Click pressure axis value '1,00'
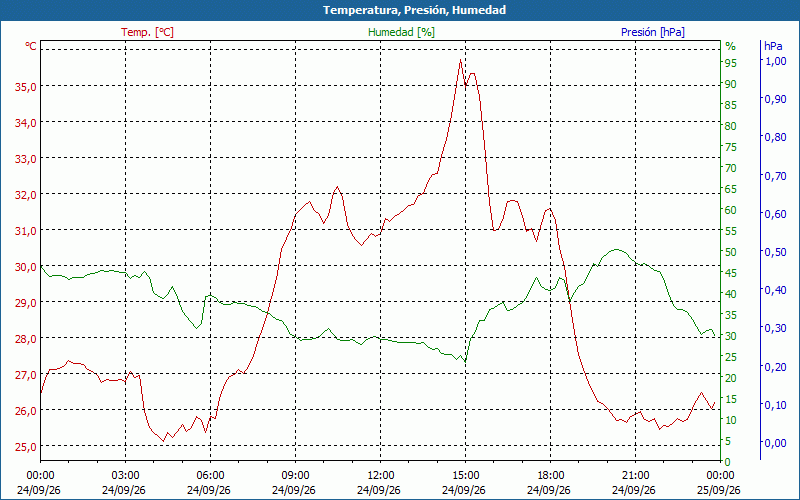 pos(775,61)
